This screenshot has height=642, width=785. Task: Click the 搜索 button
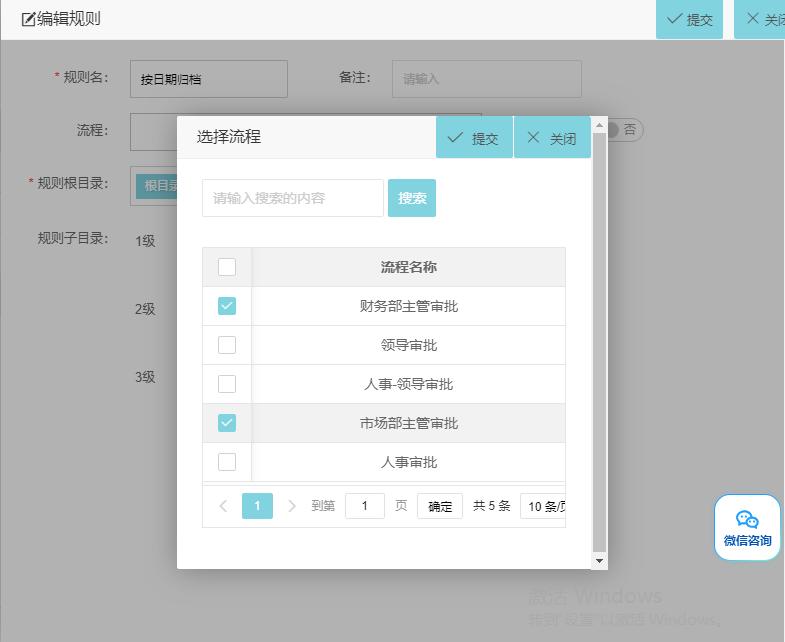pyautogui.click(x=412, y=198)
